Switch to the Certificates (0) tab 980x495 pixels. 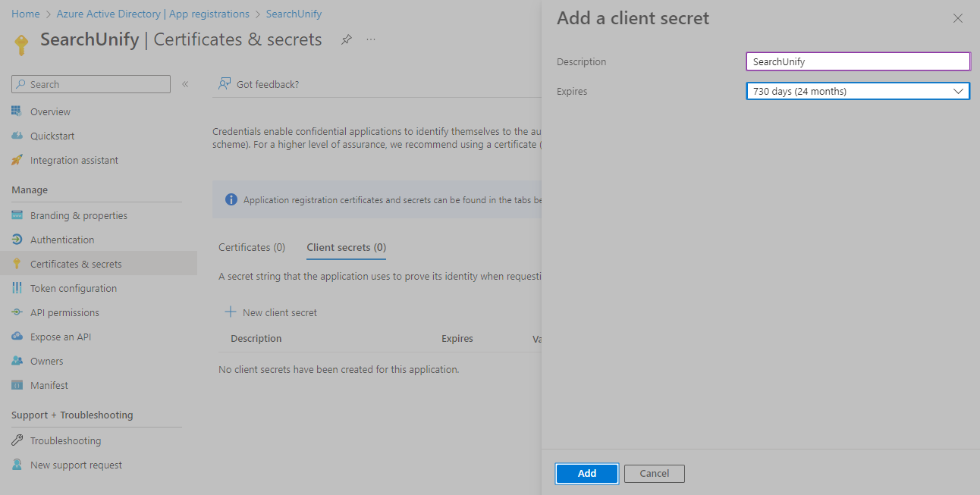252,247
